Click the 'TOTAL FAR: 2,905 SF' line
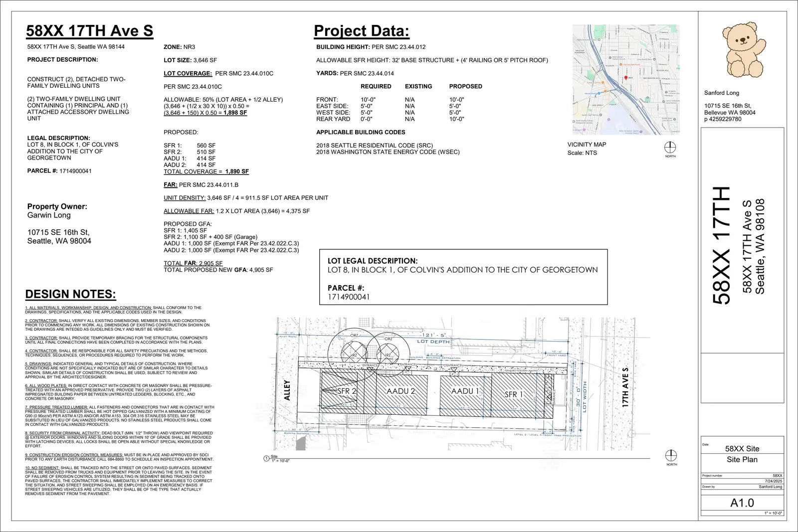The image size is (798, 532). pos(193,263)
